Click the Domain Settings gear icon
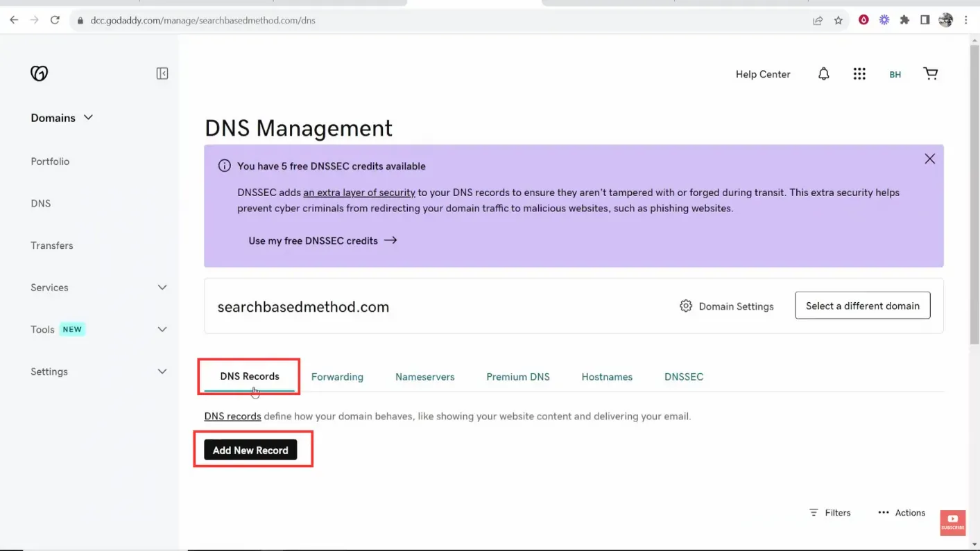Image resolution: width=980 pixels, height=551 pixels. [686, 306]
